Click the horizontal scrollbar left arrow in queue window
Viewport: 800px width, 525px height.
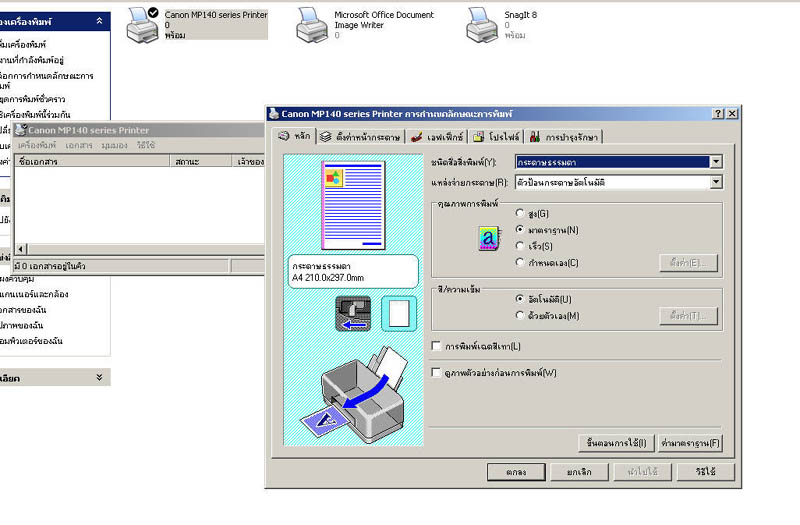(21, 249)
